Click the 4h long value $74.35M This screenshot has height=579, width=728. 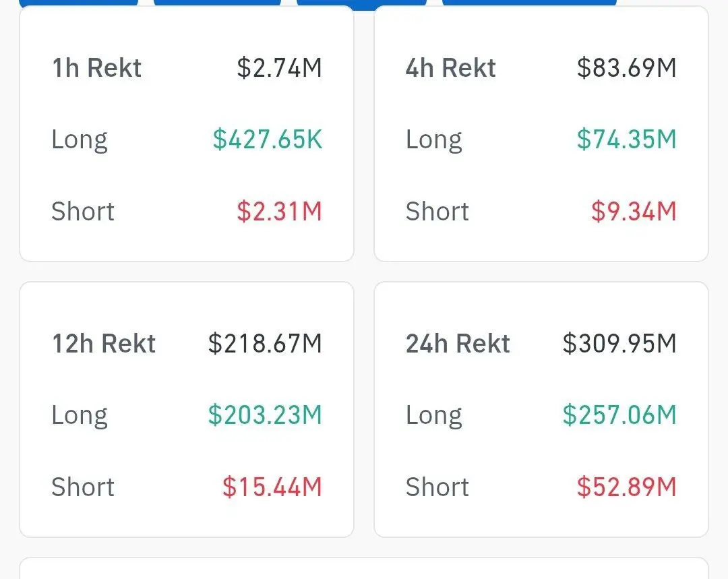pos(626,140)
